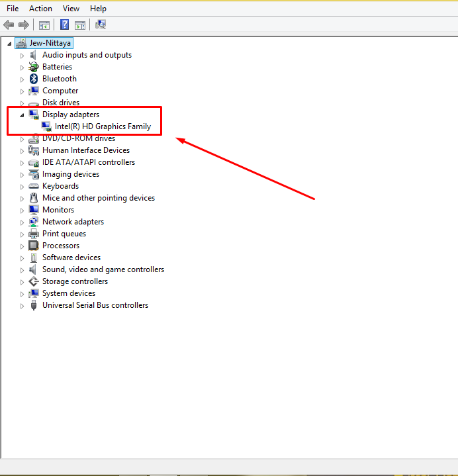Viewport: 458px width, 476px height.
Task: Click the Sound, video and game controllers icon
Action: pyautogui.click(x=33, y=269)
